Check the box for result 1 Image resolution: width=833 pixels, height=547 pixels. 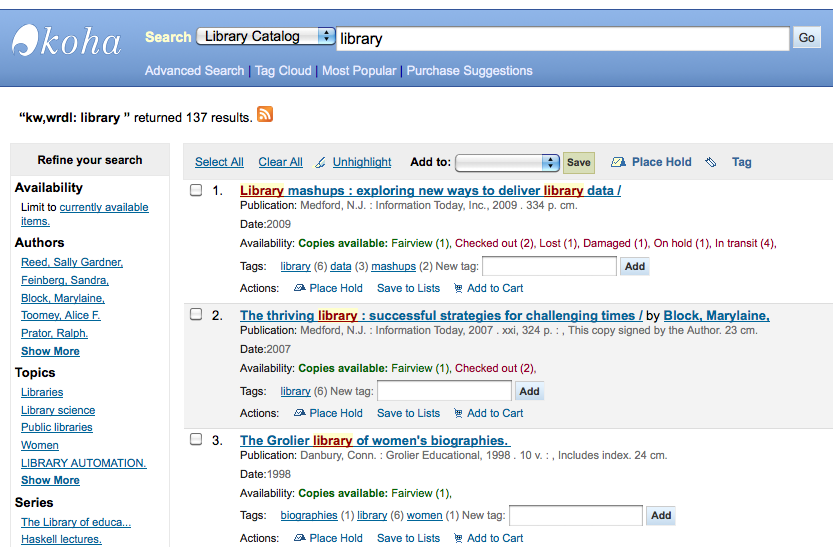pyautogui.click(x=197, y=190)
